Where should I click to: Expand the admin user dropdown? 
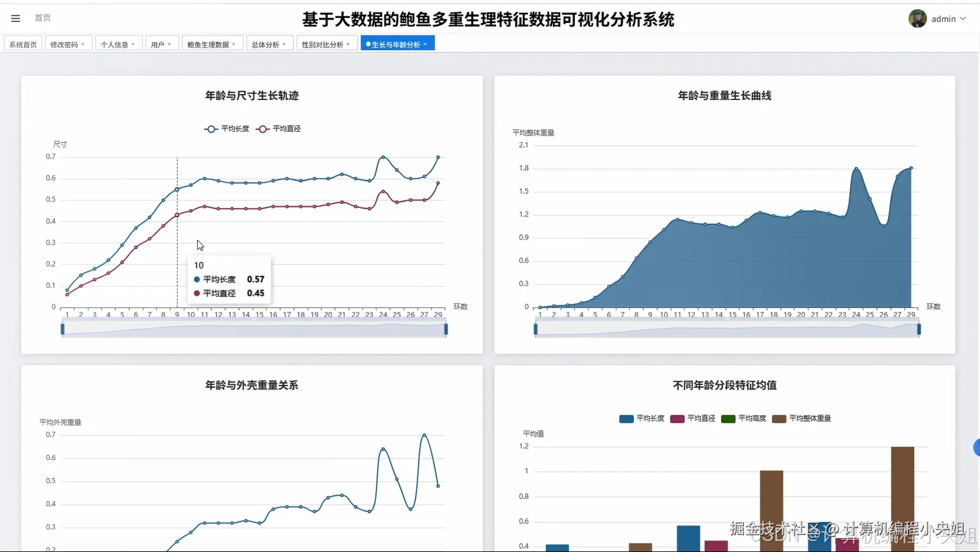963,19
